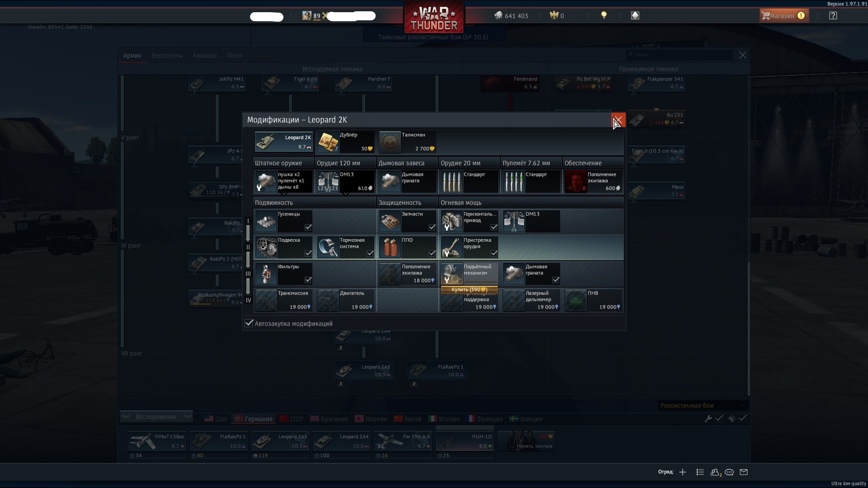The width and height of the screenshot is (868, 488).
Task: Select the Подвеска modification
Action: coord(283,248)
